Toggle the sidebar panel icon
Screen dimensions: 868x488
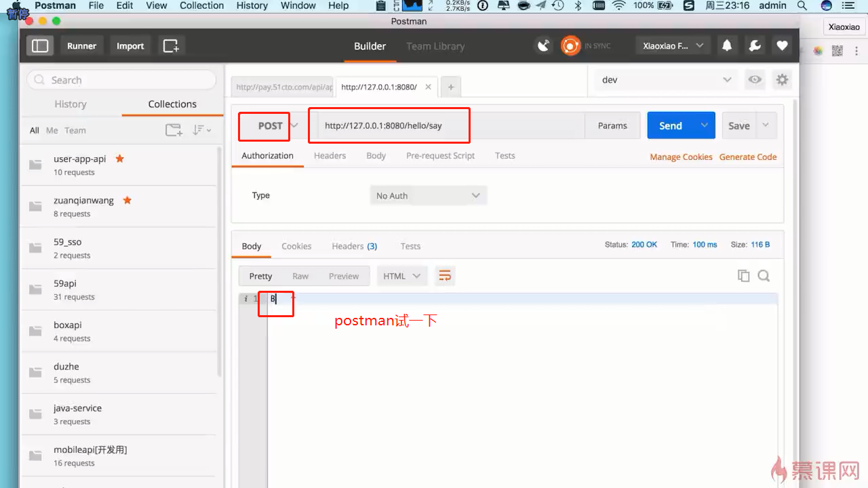click(x=41, y=46)
